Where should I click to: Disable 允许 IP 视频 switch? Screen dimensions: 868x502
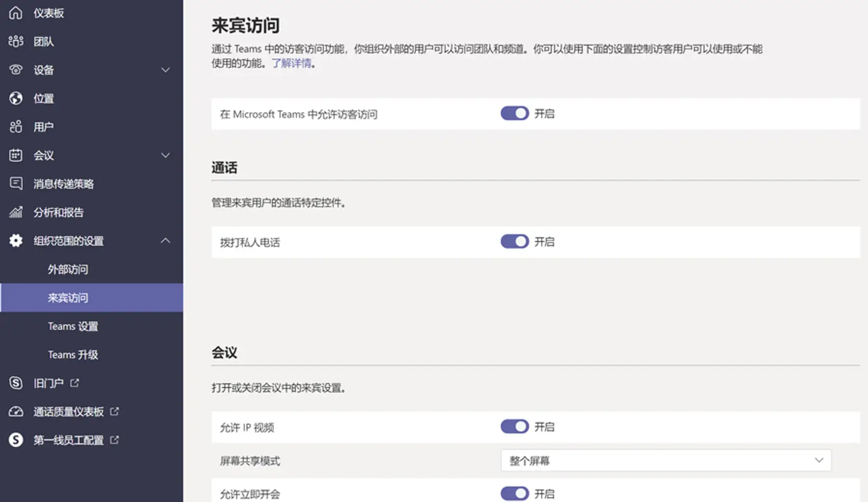pyautogui.click(x=514, y=426)
